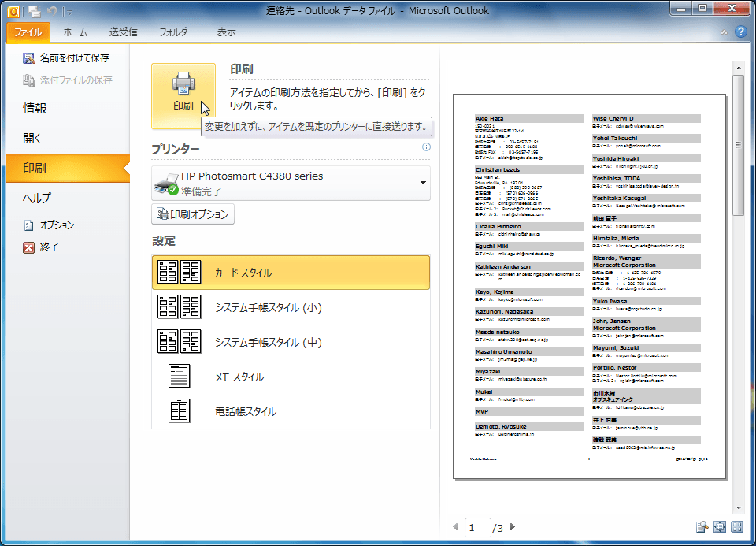Click the save-as icon beside 名前を付けて保存
This screenshot has width=756, height=546.
(x=29, y=58)
